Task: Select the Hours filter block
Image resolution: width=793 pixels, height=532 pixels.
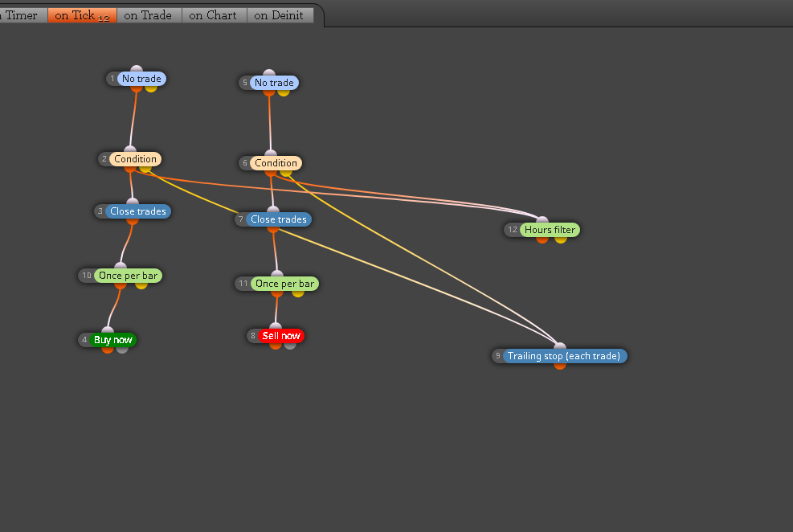Action: 550,230
